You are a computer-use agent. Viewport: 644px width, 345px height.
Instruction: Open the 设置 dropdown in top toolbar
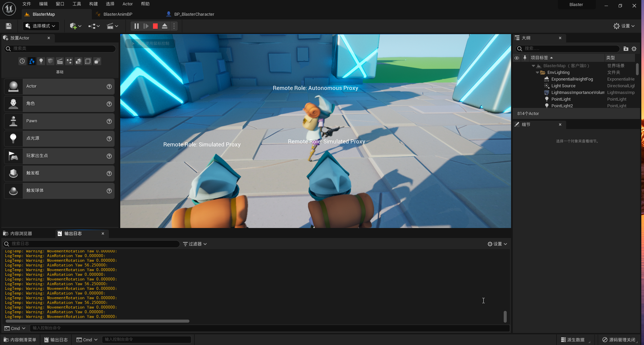pyautogui.click(x=624, y=26)
